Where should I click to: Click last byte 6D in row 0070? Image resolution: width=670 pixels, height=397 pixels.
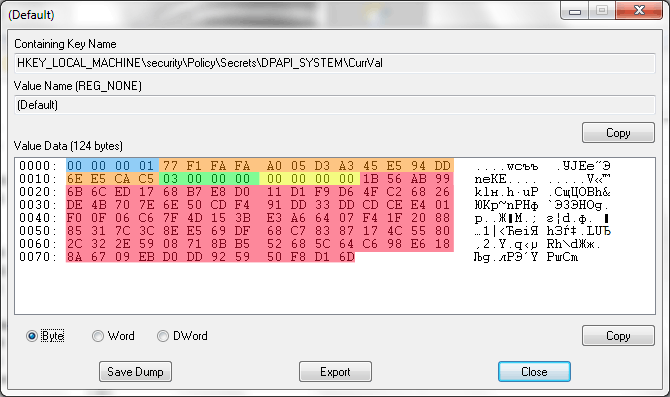pos(347,257)
